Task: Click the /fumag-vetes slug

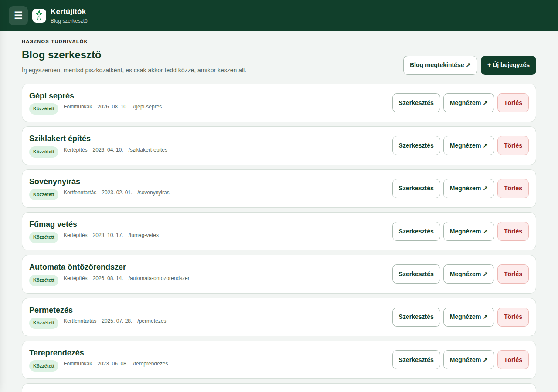Action: [143, 235]
